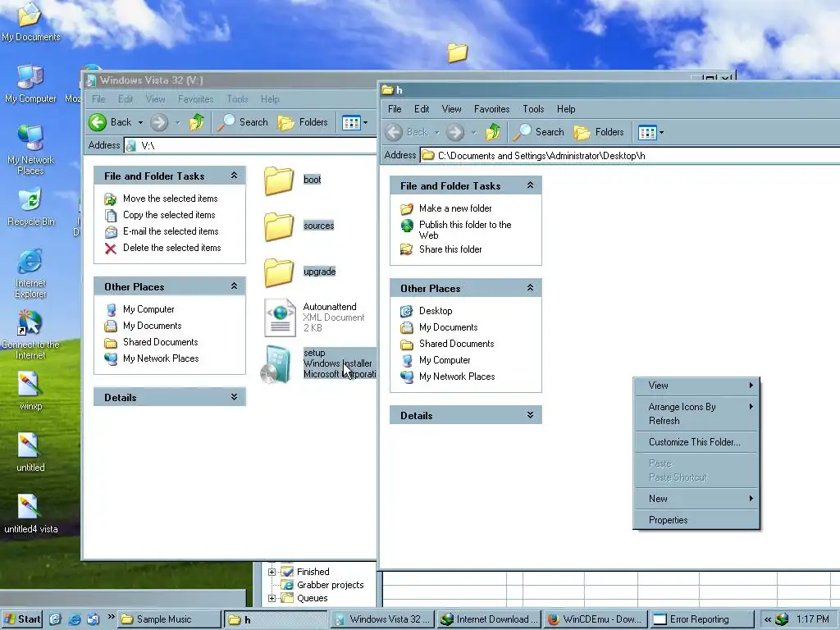Collapse Other Places panel in h window
The width and height of the screenshot is (840, 630).
point(531,288)
